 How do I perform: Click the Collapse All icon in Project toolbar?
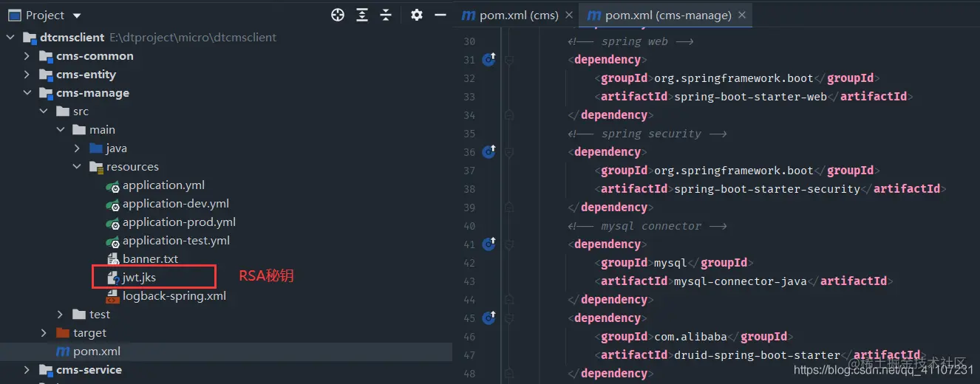(386, 15)
